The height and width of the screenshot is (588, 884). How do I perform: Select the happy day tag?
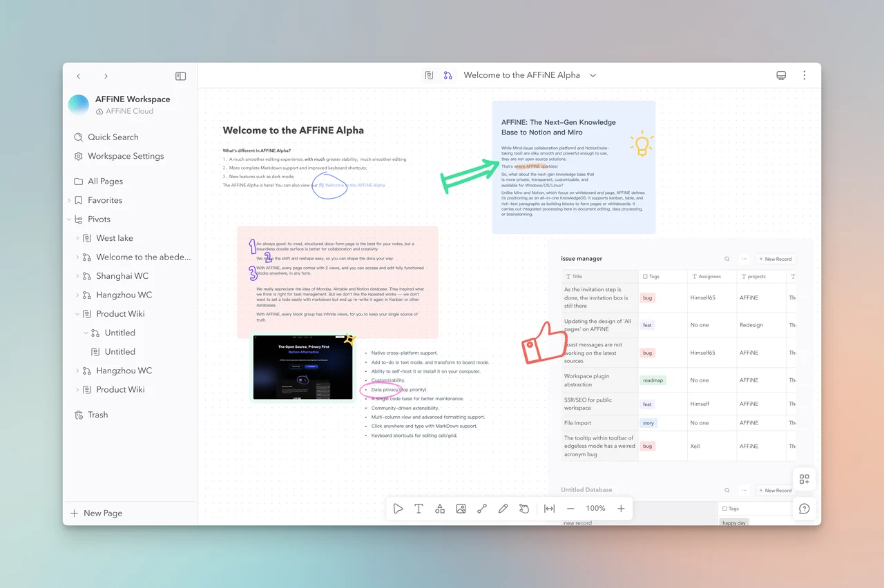point(733,523)
